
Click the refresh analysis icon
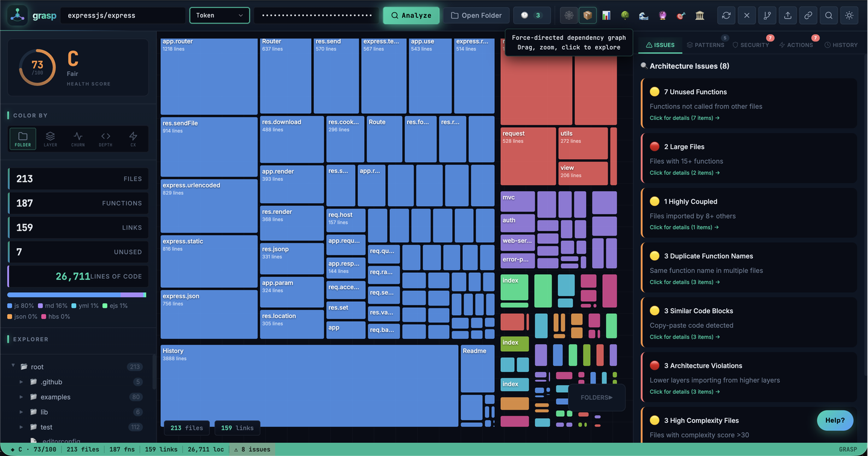[726, 15]
